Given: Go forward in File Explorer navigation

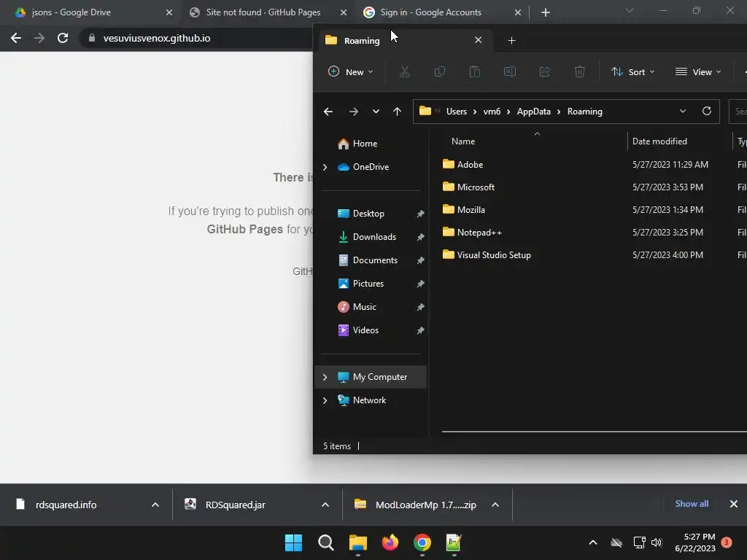Looking at the screenshot, I should click(354, 112).
